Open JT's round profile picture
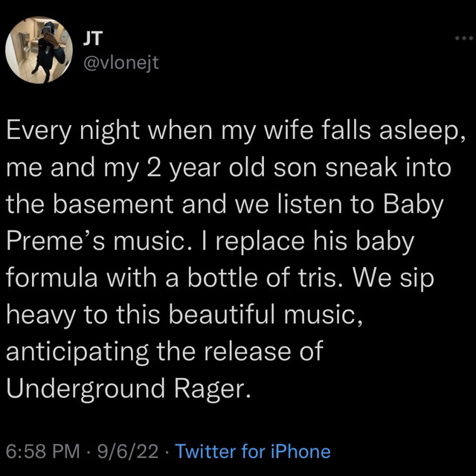Screen dimensions: 476x476 (39, 50)
